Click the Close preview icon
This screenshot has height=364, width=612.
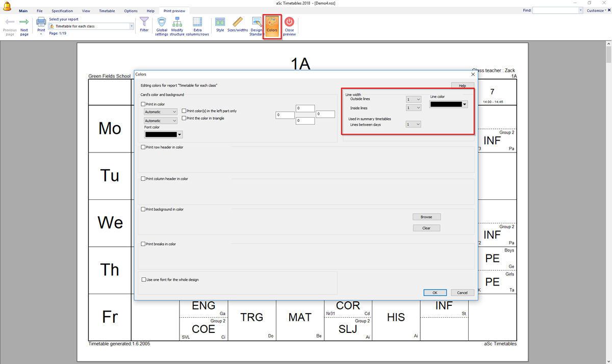click(289, 22)
